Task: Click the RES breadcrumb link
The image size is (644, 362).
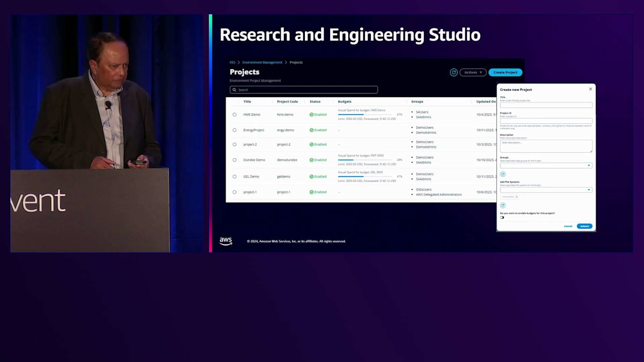Action: tap(232, 62)
